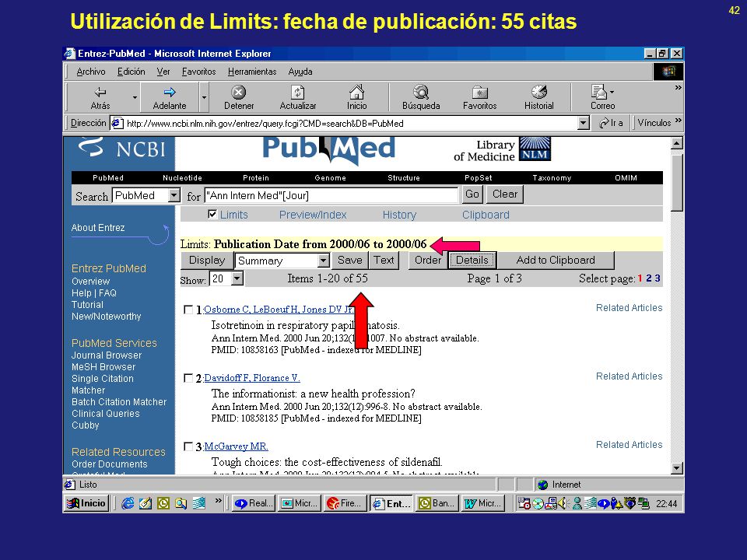Show browsing history with Historial

click(x=538, y=98)
